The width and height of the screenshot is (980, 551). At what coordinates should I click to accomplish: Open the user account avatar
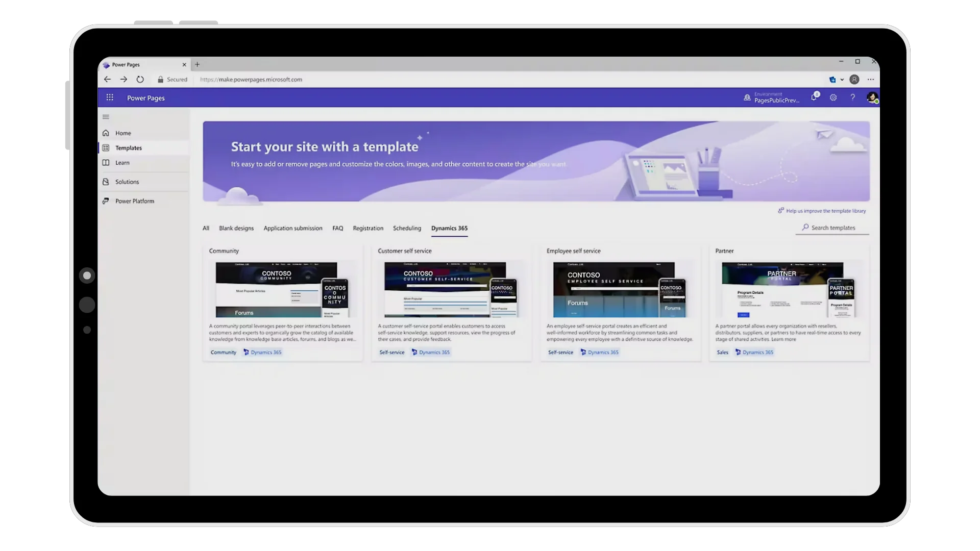point(872,97)
